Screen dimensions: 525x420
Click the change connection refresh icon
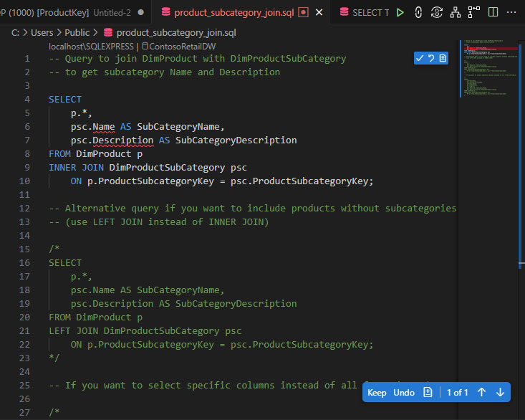coord(437,13)
